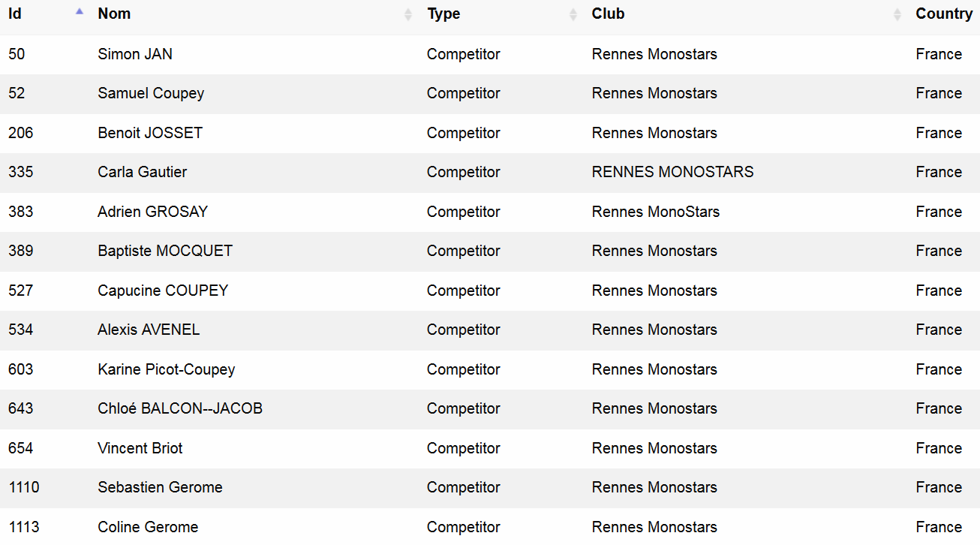This screenshot has height=545, width=980.
Task: Click the RENNES MONOSTARS club in uppercase
Action: [672, 172]
